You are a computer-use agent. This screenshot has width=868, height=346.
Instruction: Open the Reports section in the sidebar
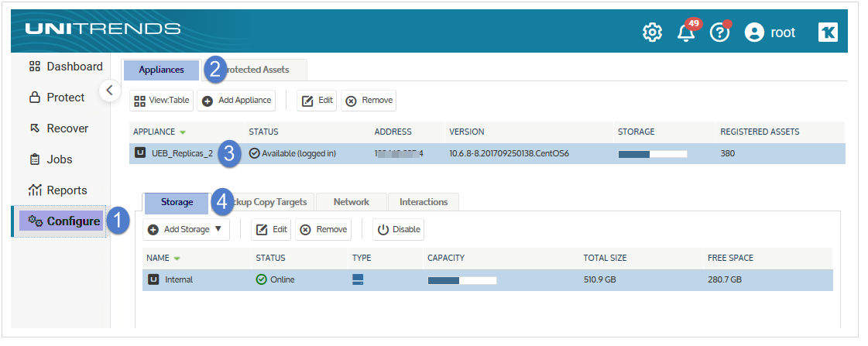pos(58,190)
